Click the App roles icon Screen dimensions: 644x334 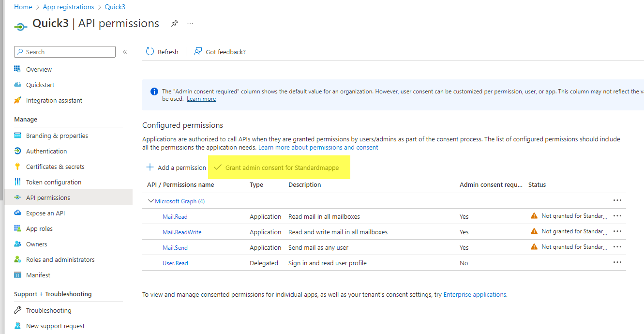tap(17, 228)
